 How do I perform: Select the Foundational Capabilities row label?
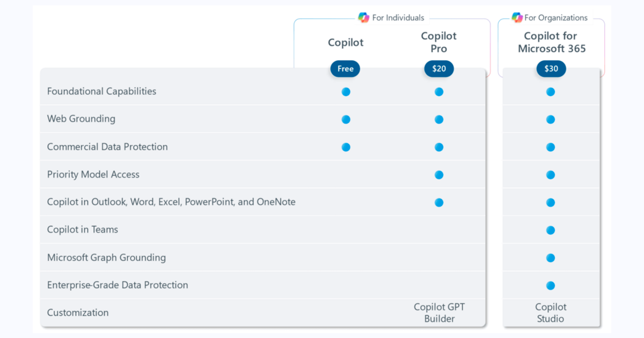click(101, 91)
